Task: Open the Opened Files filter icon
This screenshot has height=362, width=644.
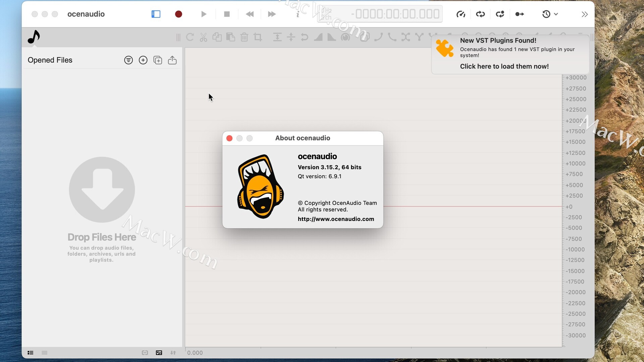Action: click(x=128, y=60)
